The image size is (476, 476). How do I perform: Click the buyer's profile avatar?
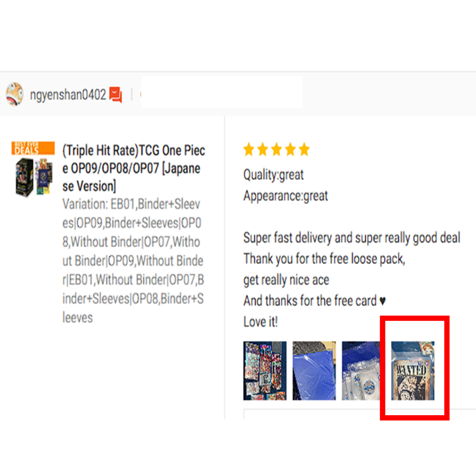[x=14, y=94]
